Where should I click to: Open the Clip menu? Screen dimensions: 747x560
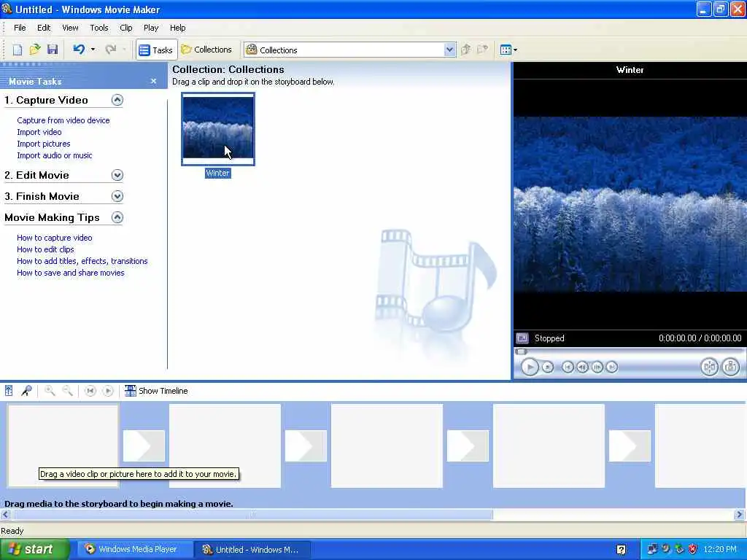125,28
